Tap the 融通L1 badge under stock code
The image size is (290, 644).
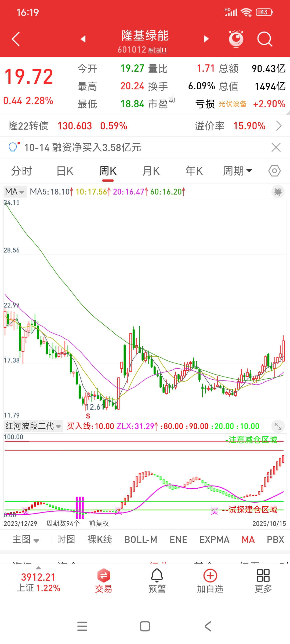pyautogui.click(x=158, y=50)
